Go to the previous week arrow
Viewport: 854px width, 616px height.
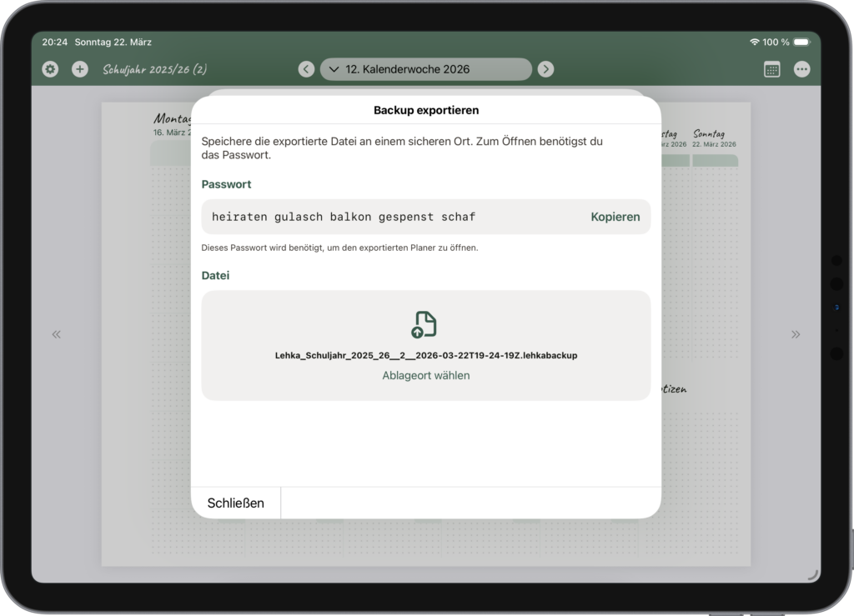click(306, 69)
